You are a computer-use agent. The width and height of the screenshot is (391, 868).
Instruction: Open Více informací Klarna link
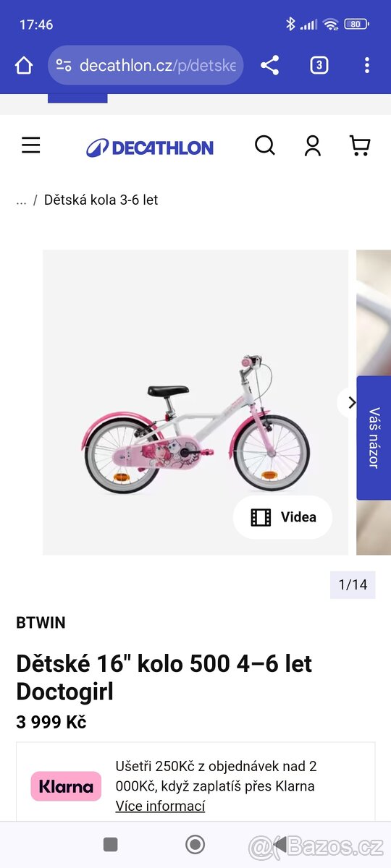tap(160, 806)
